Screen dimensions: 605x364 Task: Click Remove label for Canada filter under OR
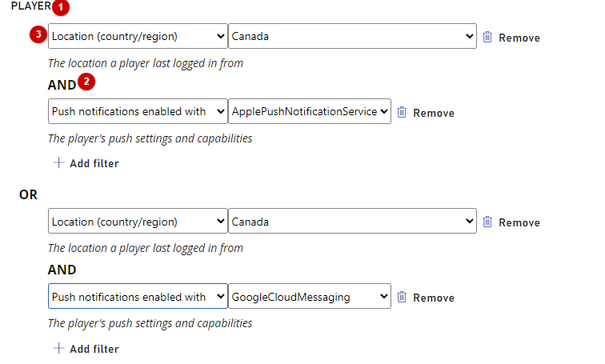(519, 222)
